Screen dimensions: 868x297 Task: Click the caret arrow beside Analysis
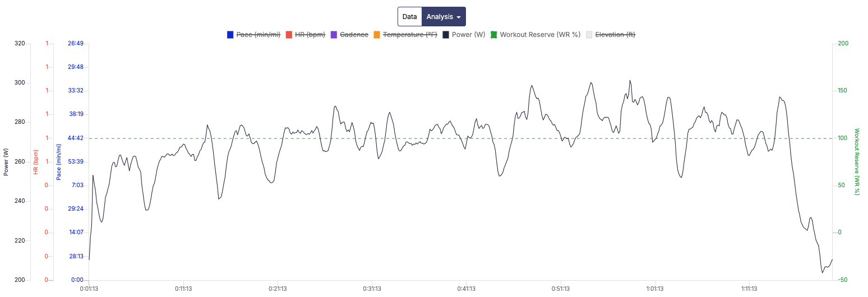point(459,17)
